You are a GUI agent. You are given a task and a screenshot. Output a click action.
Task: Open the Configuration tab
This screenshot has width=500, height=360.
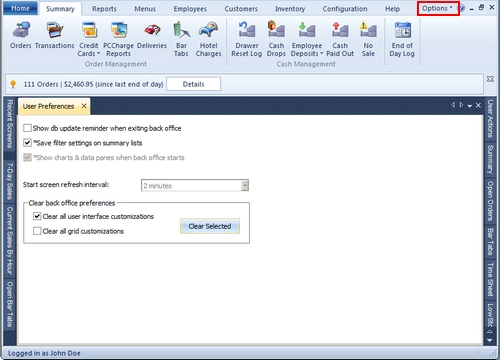[345, 9]
